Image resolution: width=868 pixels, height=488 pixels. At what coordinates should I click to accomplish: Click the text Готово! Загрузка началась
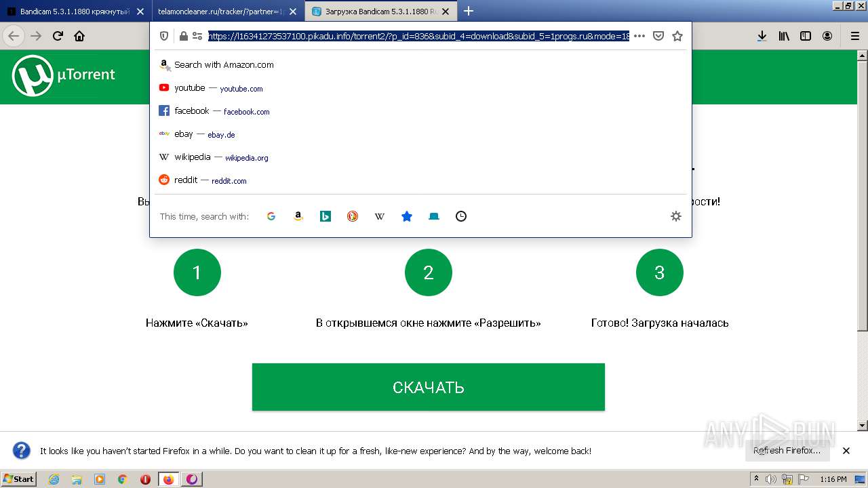click(660, 323)
